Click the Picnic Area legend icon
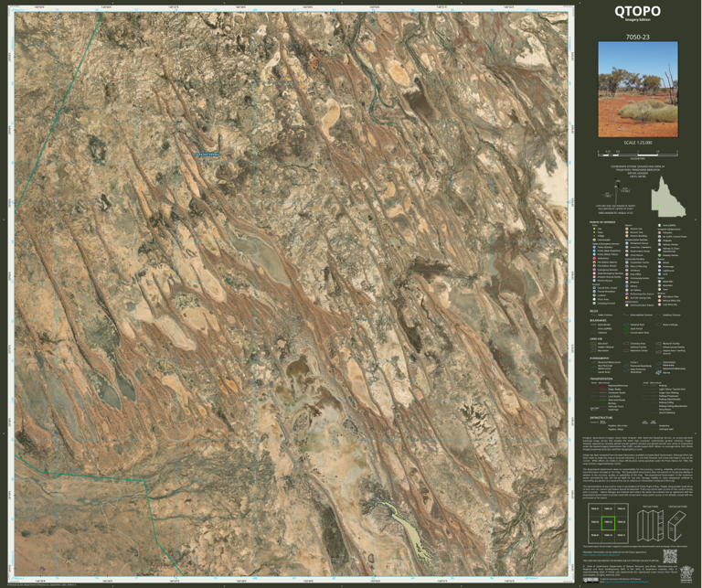The height and width of the screenshot is (588, 702). 594,299
